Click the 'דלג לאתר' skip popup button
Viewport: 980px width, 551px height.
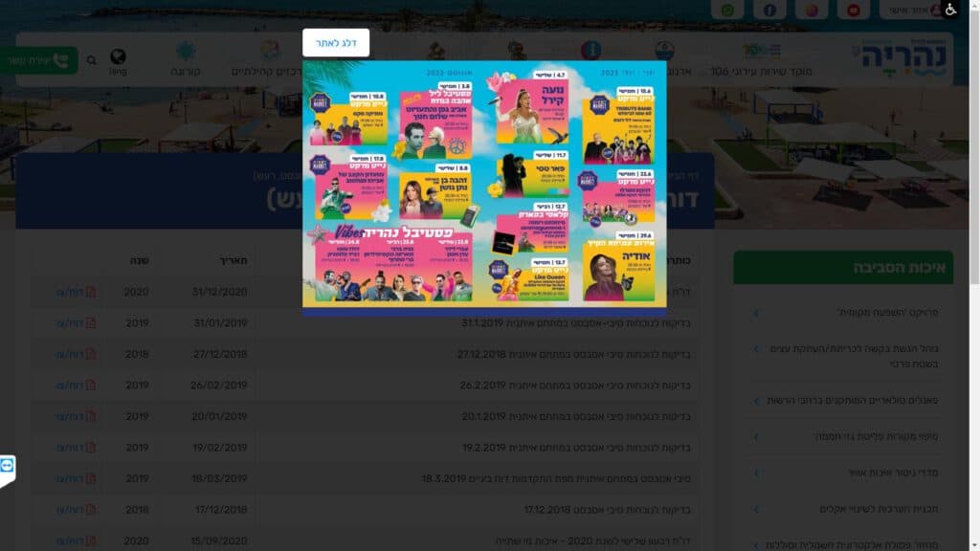click(x=336, y=43)
